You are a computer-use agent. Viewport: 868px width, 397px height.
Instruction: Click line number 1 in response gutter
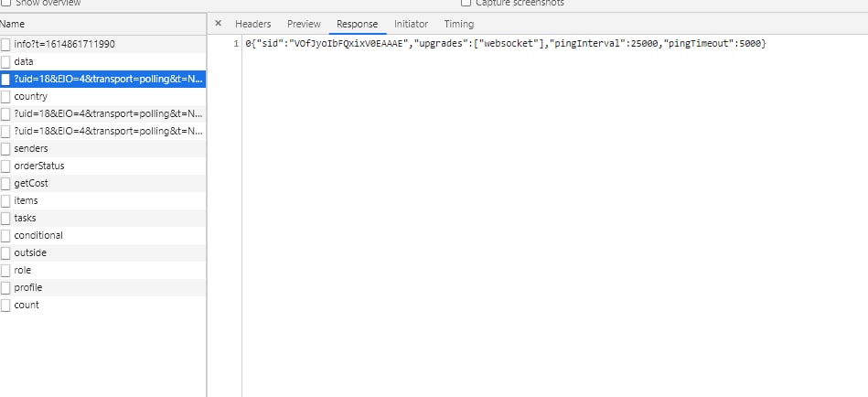[236, 44]
